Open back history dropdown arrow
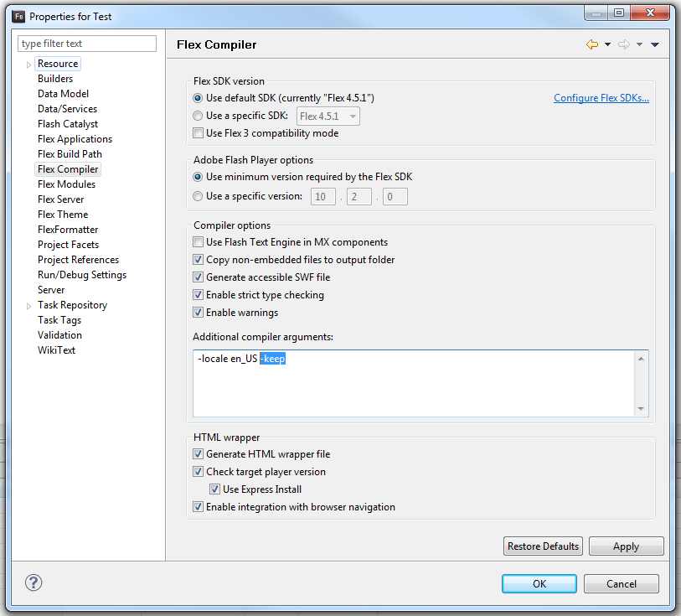Image resolution: width=681 pixels, height=616 pixels. click(607, 44)
